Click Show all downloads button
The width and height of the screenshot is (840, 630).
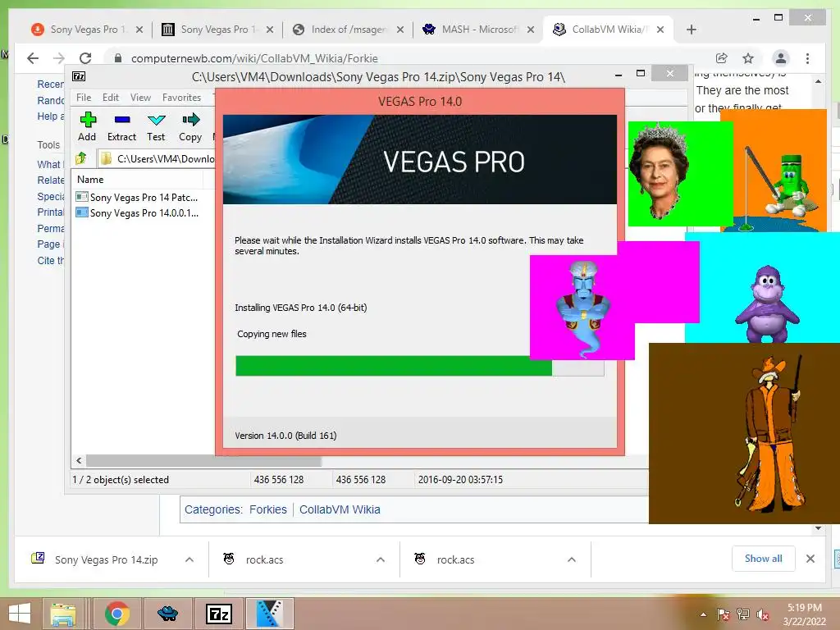764,559
